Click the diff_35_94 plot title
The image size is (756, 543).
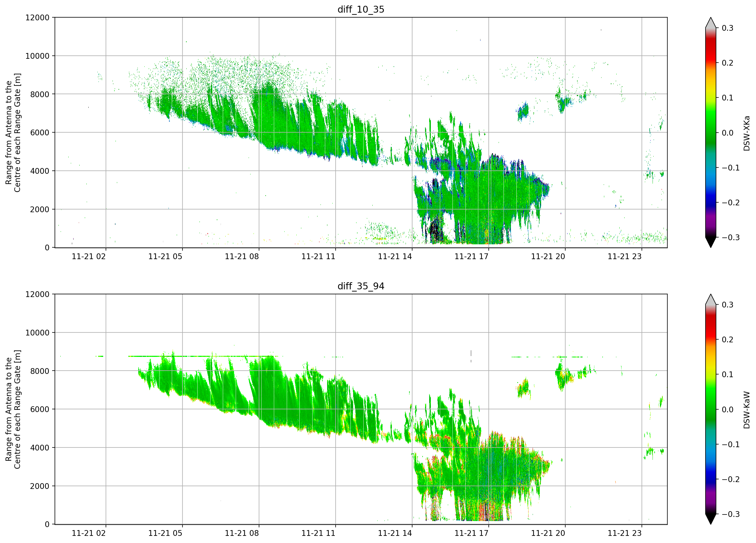tap(361, 286)
